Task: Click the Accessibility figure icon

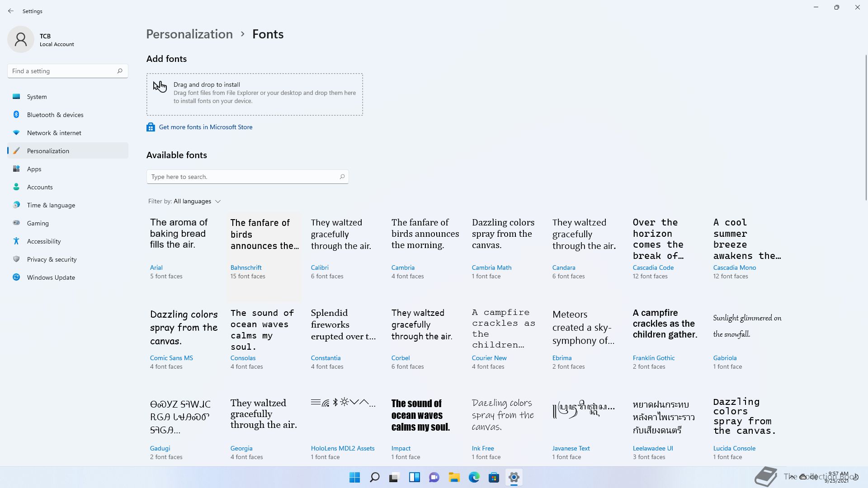Action: pos(16,241)
